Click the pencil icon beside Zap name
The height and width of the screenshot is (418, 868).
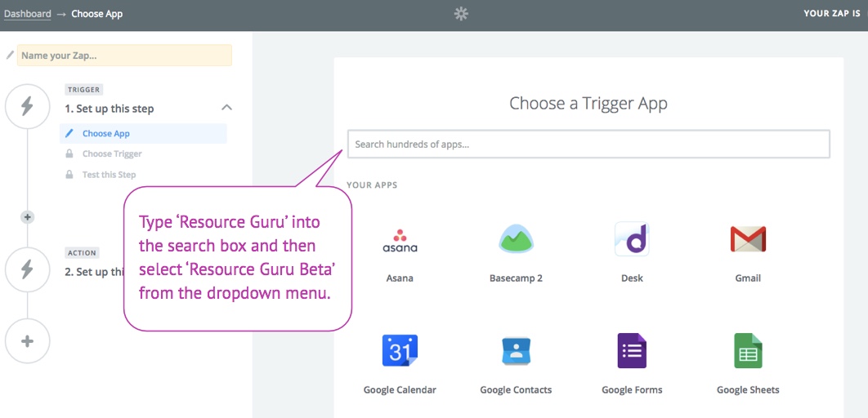10,56
